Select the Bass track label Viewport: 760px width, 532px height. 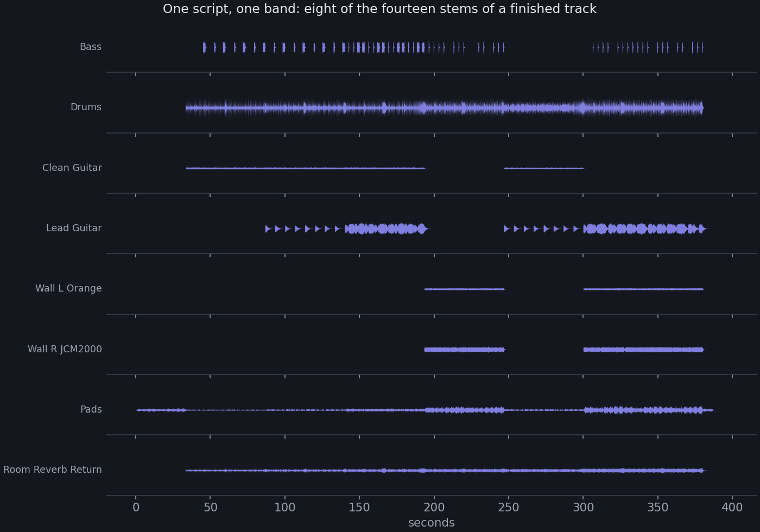(x=91, y=47)
